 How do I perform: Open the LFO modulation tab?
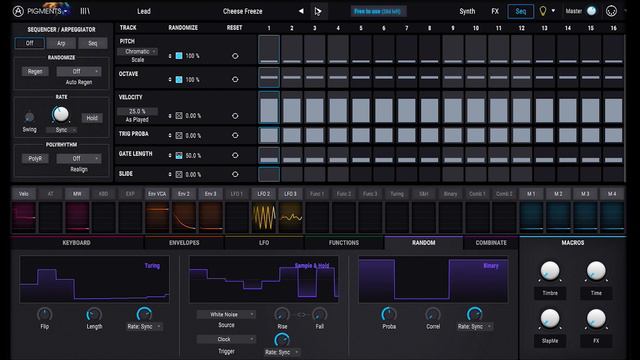click(x=264, y=243)
